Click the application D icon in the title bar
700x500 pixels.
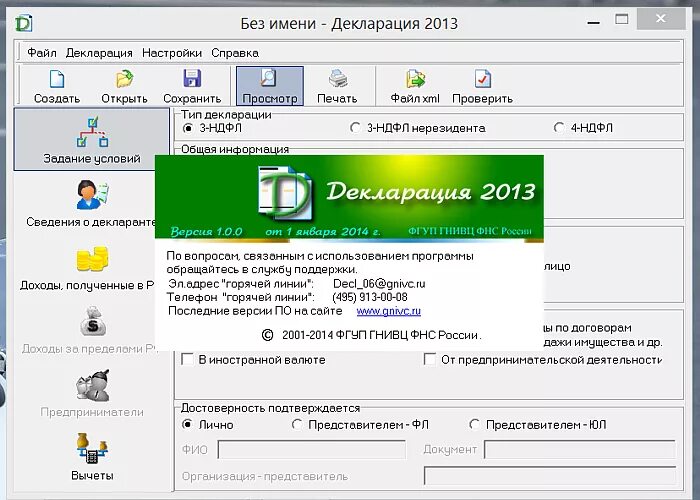click(x=24, y=23)
